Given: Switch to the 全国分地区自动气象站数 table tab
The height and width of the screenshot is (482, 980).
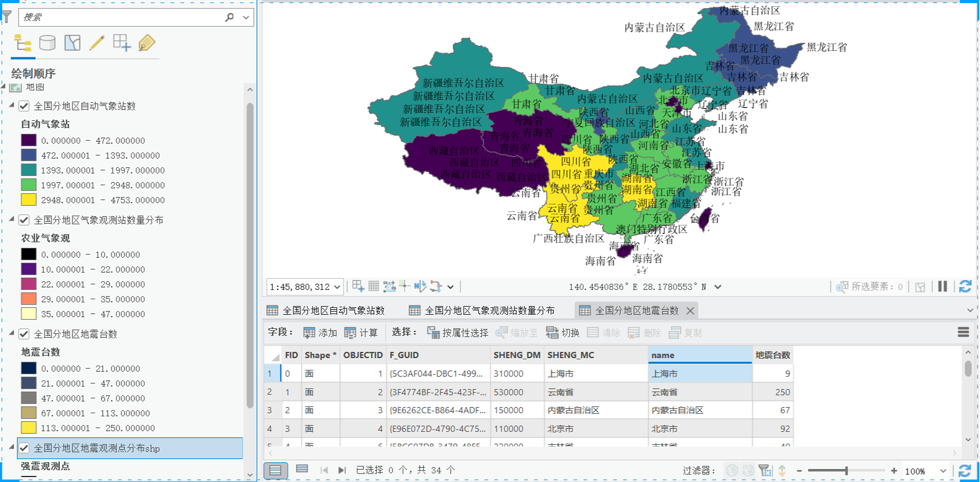Looking at the screenshot, I should tap(326, 310).
